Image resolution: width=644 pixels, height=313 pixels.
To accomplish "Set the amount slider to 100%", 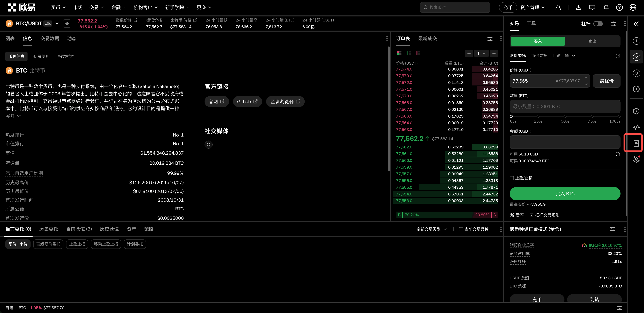I will pos(619,116).
